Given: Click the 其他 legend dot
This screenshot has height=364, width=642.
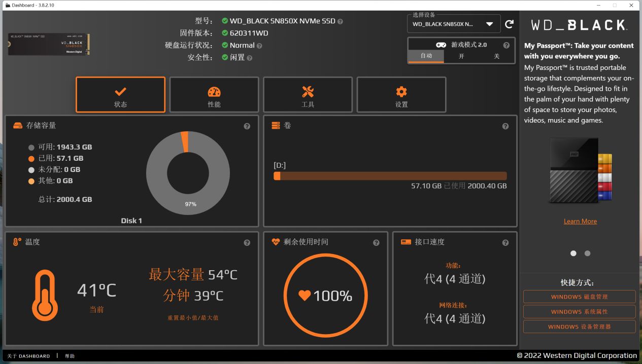Looking at the screenshot, I should pos(31,181).
